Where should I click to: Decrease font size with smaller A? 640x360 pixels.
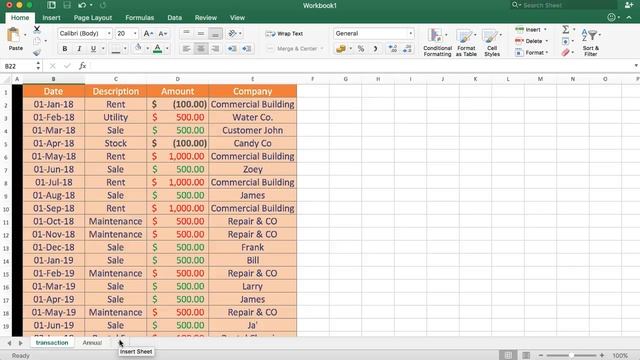coord(162,33)
